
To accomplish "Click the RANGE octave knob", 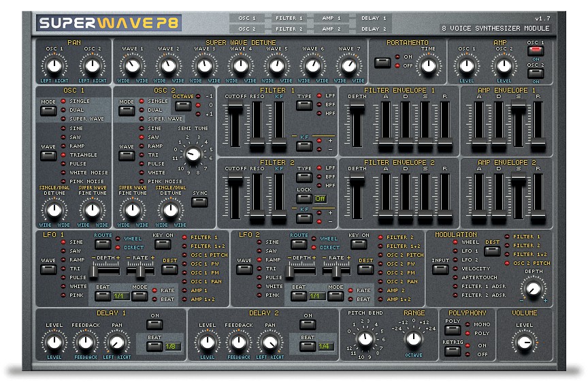I will click(x=414, y=339).
